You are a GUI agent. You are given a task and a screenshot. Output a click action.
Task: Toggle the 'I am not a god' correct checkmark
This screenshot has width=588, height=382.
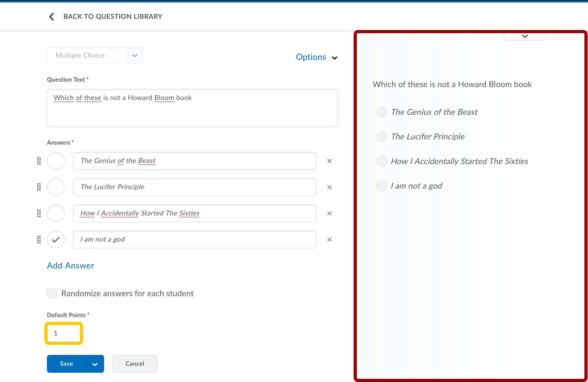click(x=56, y=240)
